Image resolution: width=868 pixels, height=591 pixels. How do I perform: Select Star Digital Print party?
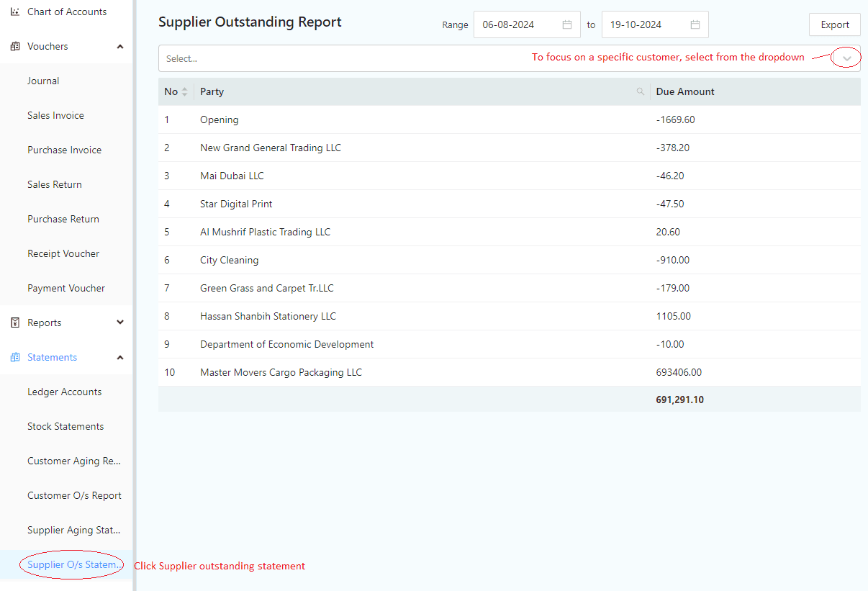click(236, 204)
